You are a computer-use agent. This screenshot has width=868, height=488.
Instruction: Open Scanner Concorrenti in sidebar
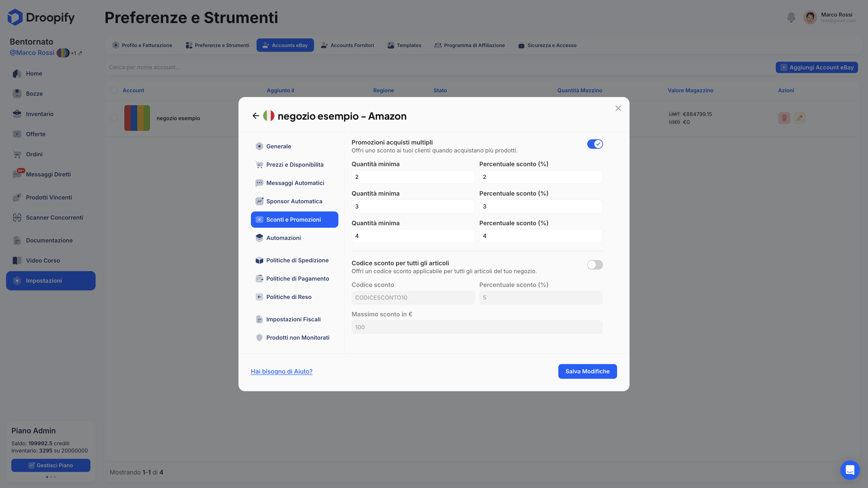54,218
